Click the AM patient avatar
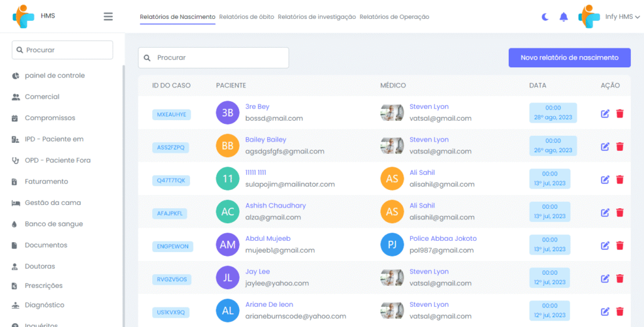The width and height of the screenshot is (644, 327). (228, 245)
